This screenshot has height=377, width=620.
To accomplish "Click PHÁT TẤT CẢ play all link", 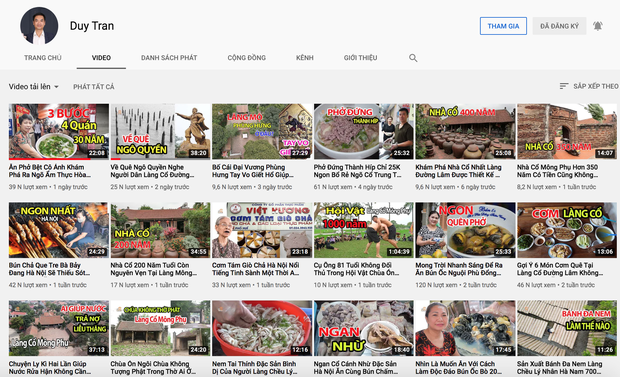I will tap(94, 87).
